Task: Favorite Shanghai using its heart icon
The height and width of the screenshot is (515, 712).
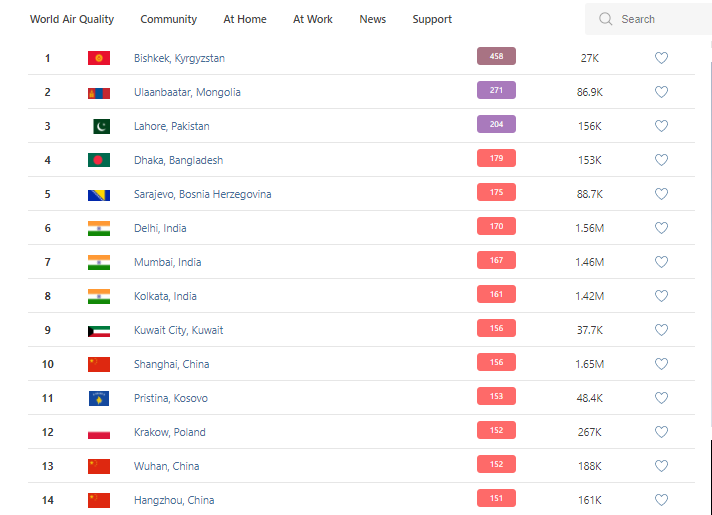Action: [x=661, y=364]
